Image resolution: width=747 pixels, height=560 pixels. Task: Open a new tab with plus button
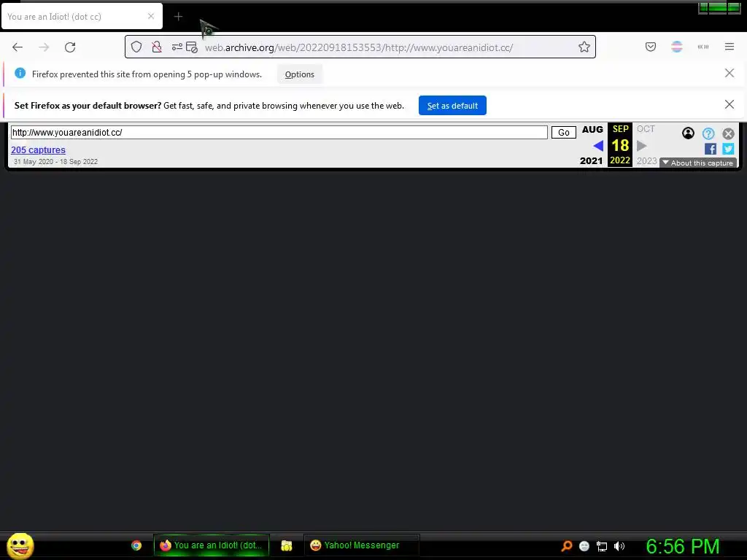178,17
